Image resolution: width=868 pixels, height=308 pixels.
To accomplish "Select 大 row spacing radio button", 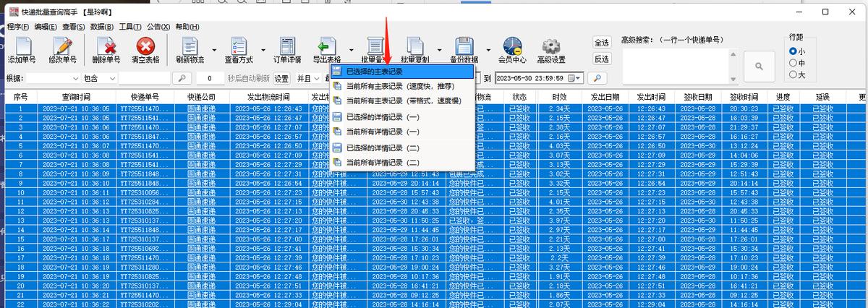I will tap(793, 74).
